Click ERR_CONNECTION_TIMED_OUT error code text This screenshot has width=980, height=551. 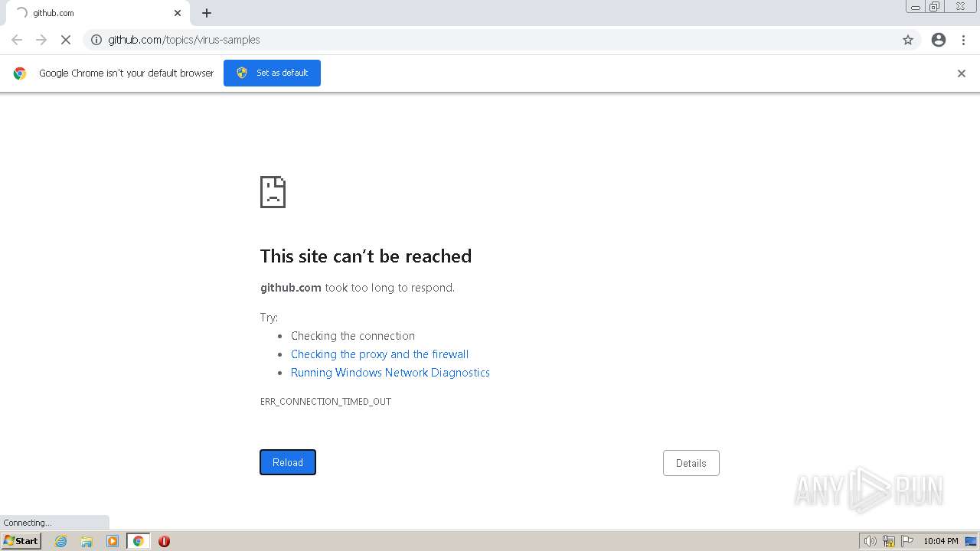[x=325, y=402]
